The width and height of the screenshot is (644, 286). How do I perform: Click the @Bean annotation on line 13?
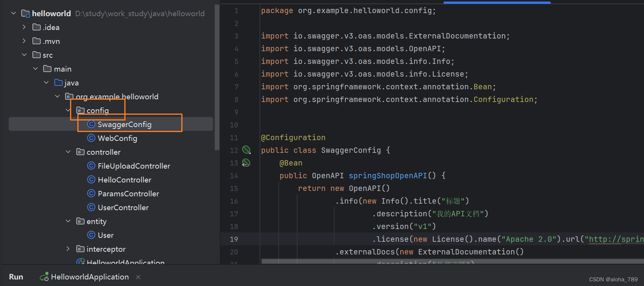click(x=291, y=163)
